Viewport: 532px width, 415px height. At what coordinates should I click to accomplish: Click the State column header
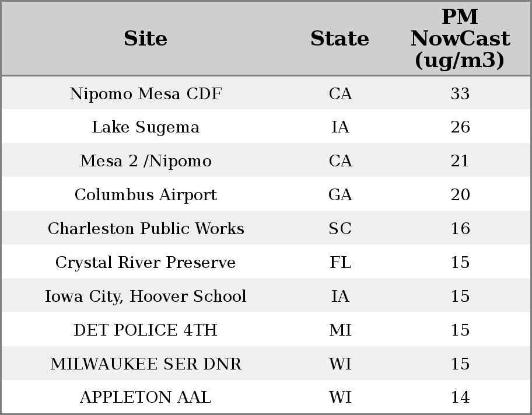339,39
